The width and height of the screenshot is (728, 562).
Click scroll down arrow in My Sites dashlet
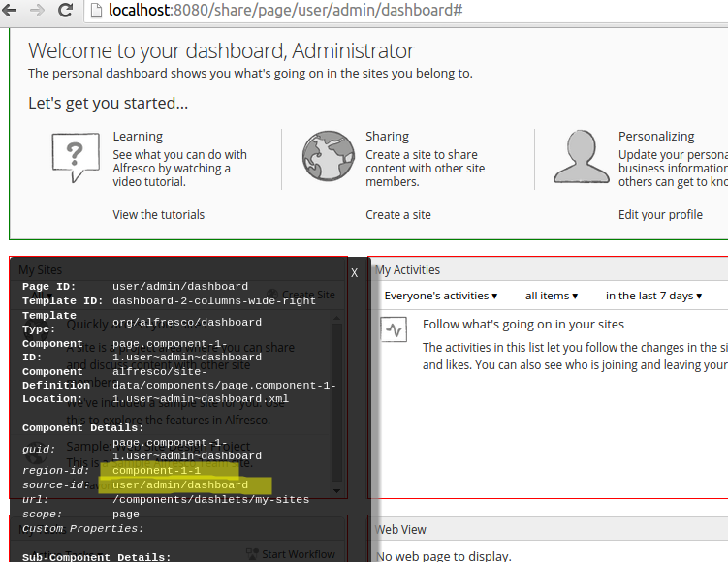(336, 490)
